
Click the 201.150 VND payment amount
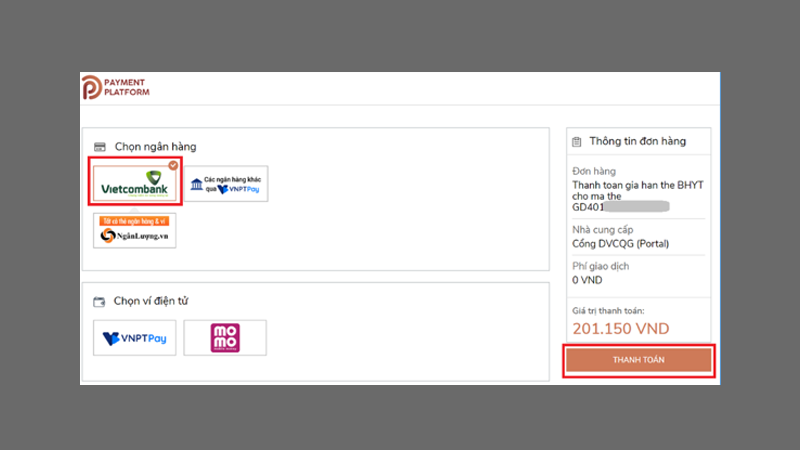(620, 329)
